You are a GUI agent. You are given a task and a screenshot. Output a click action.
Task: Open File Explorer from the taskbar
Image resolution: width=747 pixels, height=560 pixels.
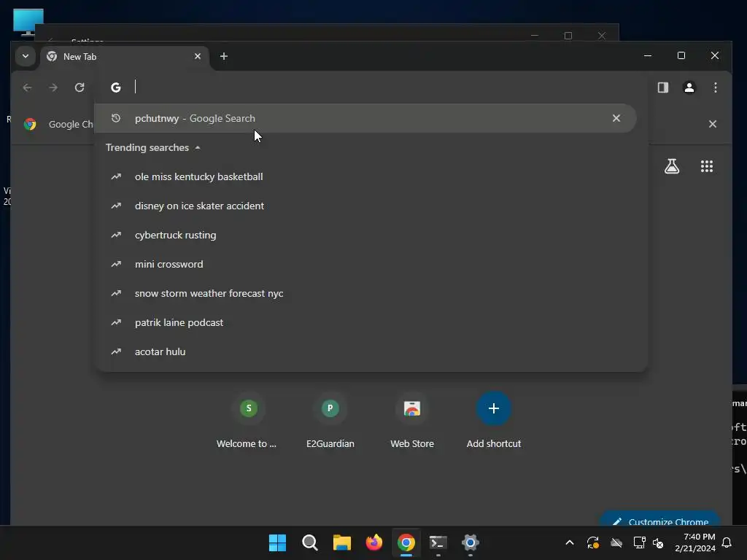coord(341,542)
